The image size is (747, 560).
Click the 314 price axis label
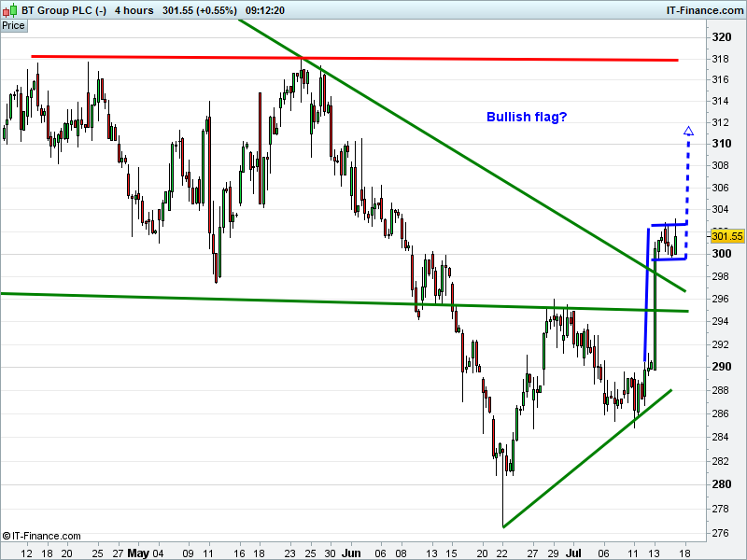720,101
